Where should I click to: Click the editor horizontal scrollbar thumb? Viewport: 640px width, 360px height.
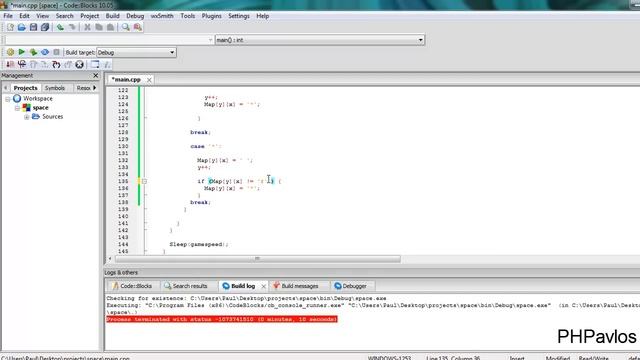[x=258, y=259]
